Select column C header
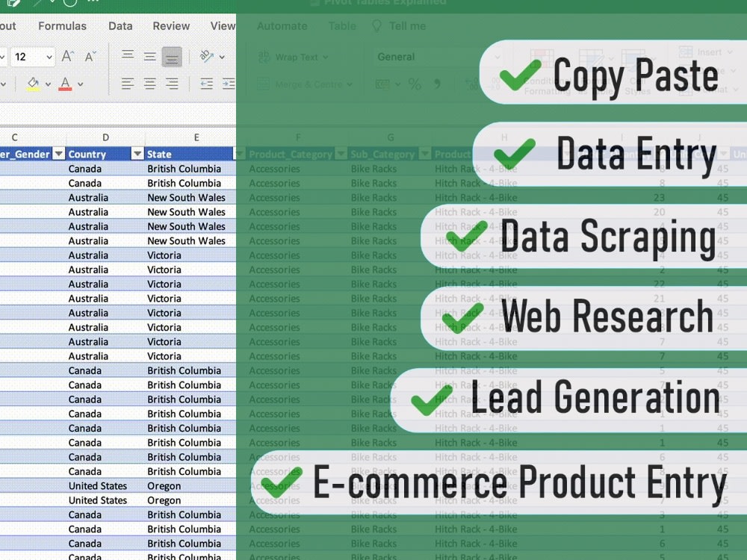747x560 pixels. point(15,137)
